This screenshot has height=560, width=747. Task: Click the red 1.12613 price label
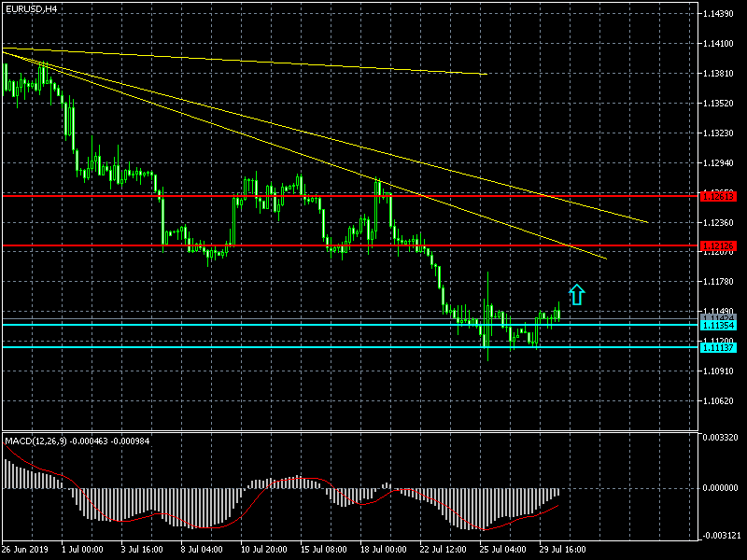coord(718,196)
